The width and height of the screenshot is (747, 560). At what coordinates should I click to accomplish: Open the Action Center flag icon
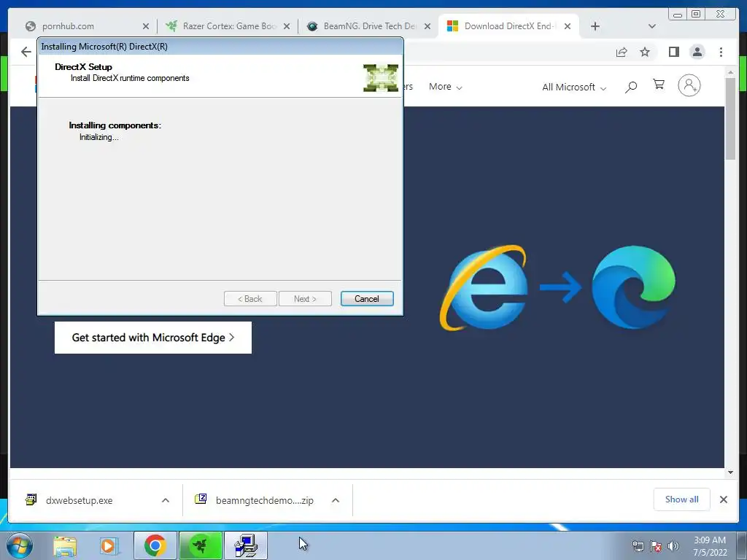pos(656,546)
